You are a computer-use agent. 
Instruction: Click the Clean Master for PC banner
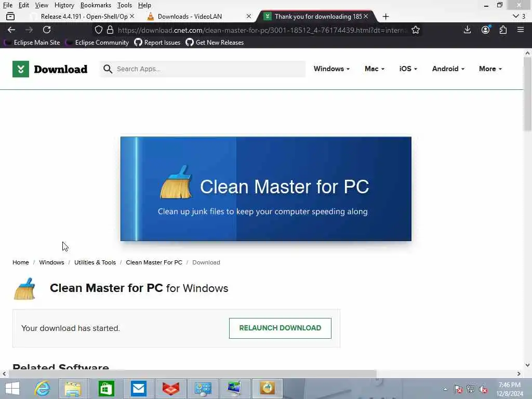[x=266, y=189]
